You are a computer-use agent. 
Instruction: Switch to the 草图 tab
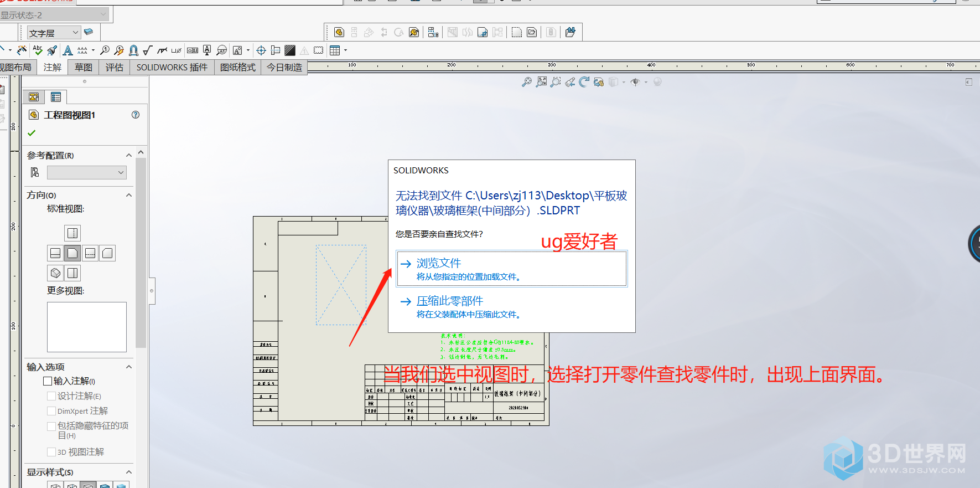tap(84, 68)
